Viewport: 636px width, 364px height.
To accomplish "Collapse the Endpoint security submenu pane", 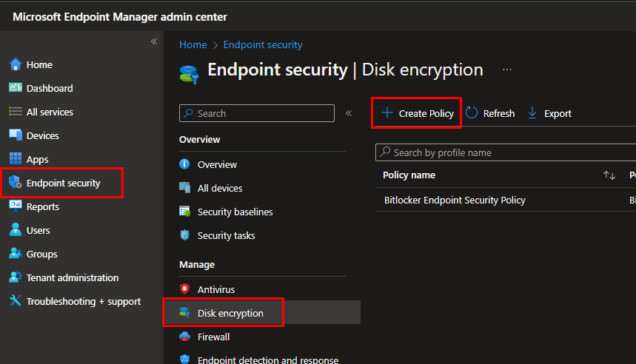I will click(x=349, y=113).
